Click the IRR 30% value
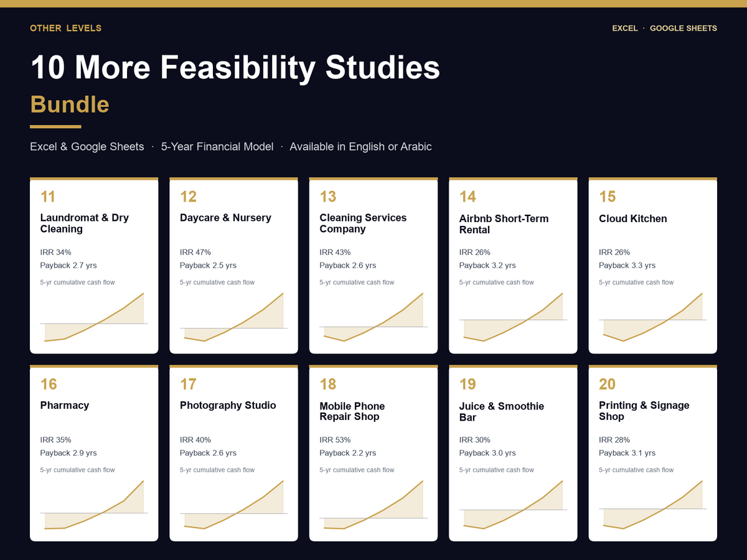The width and height of the screenshot is (747, 560). [475, 440]
